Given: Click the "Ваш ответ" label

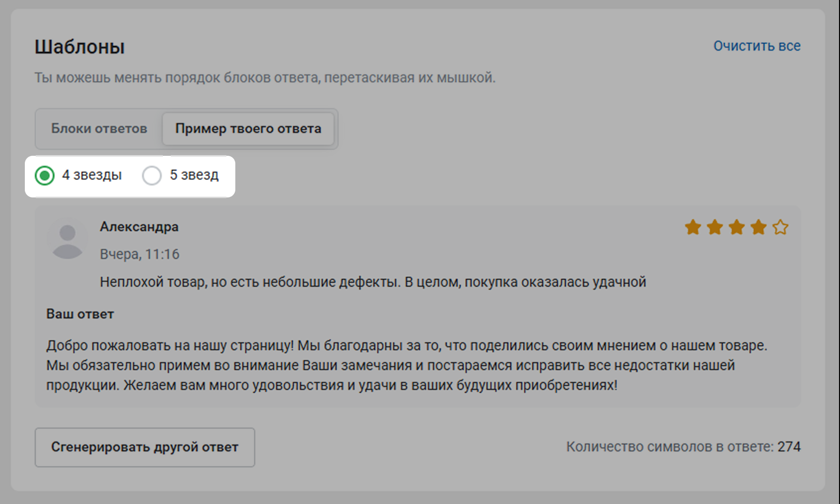Looking at the screenshot, I should pyautogui.click(x=80, y=315).
